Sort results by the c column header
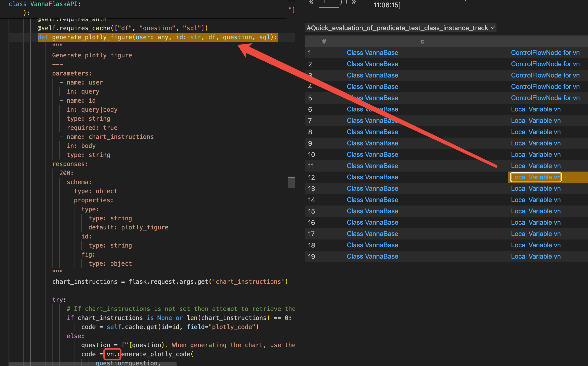The height and width of the screenshot is (366, 588). (422, 42)
